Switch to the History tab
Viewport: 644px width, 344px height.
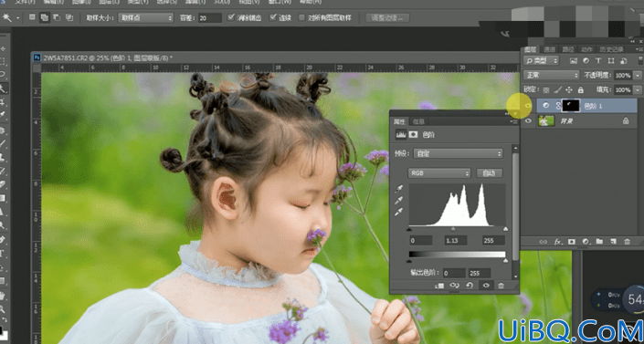(611, 49)
